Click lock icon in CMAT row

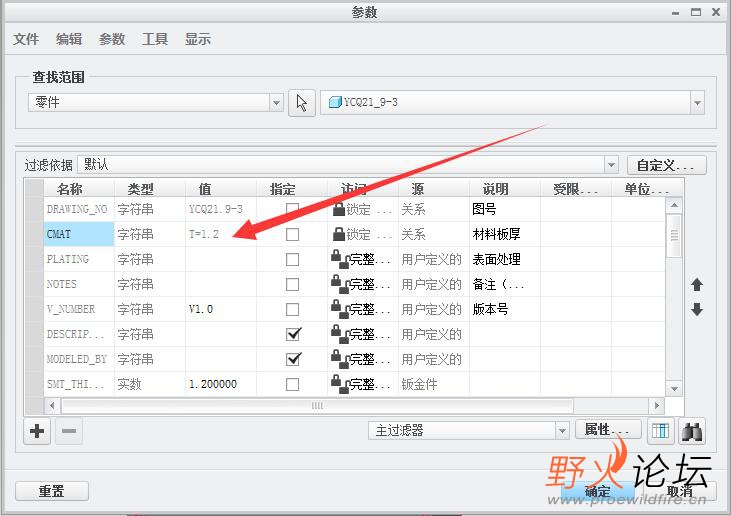(x=338, y=234)
